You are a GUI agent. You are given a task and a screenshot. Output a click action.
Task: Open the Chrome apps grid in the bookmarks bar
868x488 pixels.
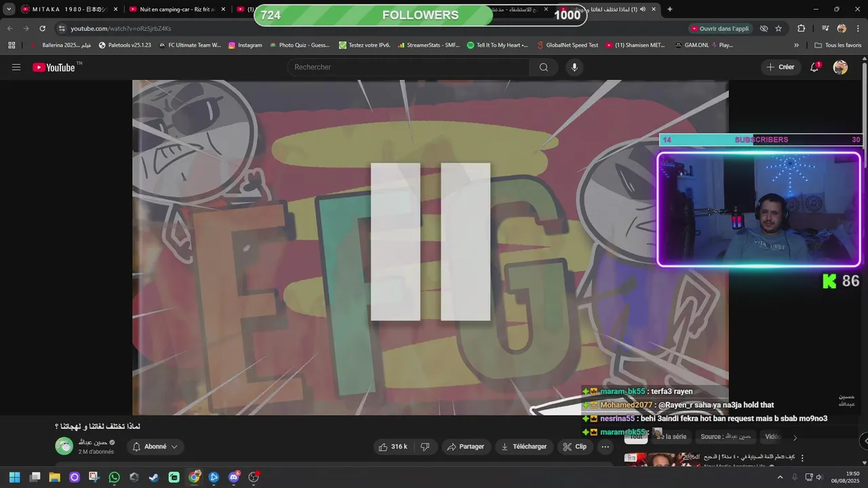click(x=12, y=45)
